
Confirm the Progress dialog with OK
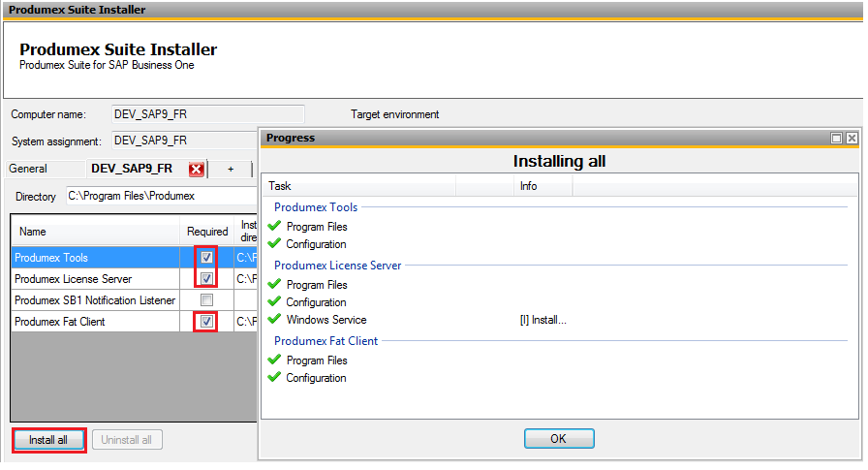559,439
